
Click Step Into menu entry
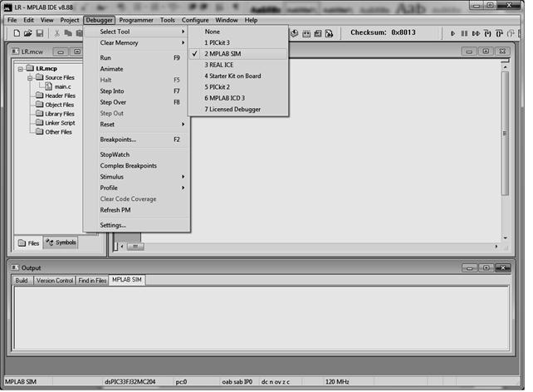pos(137,91)
